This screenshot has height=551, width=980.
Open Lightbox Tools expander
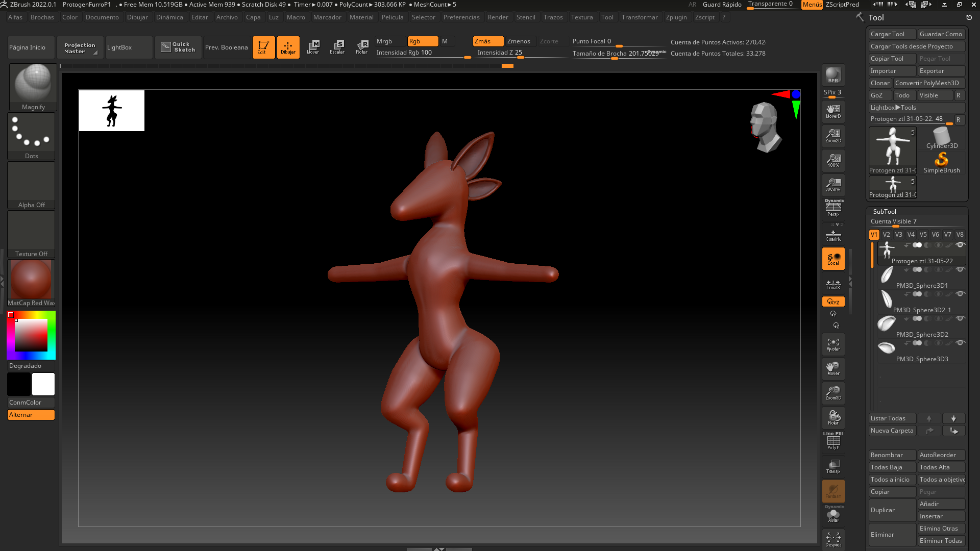893,108
